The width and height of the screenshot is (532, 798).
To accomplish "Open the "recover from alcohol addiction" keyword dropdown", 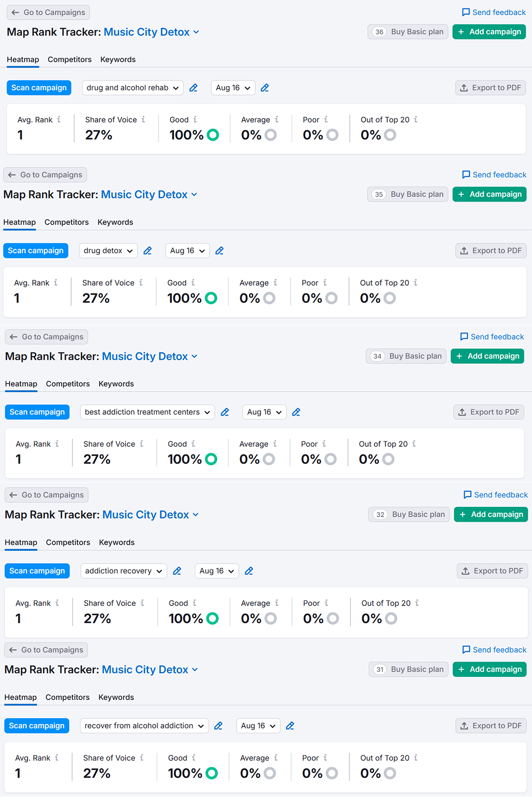I will (144, 726).
